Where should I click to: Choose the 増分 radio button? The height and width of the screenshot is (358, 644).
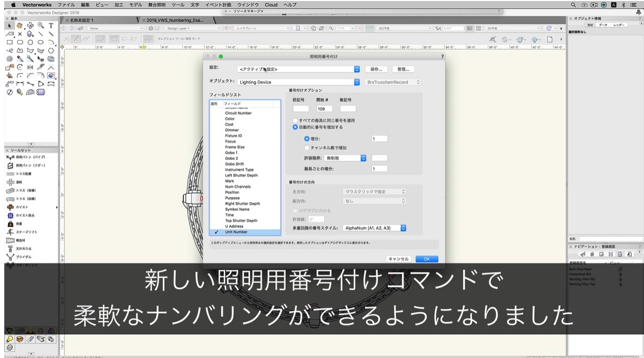pyautogui.click(x=306, y=139)
